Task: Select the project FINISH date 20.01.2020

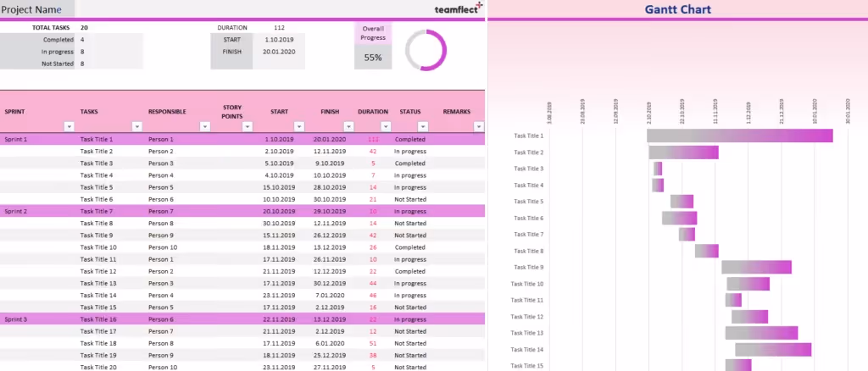Action: click(279, 52)
